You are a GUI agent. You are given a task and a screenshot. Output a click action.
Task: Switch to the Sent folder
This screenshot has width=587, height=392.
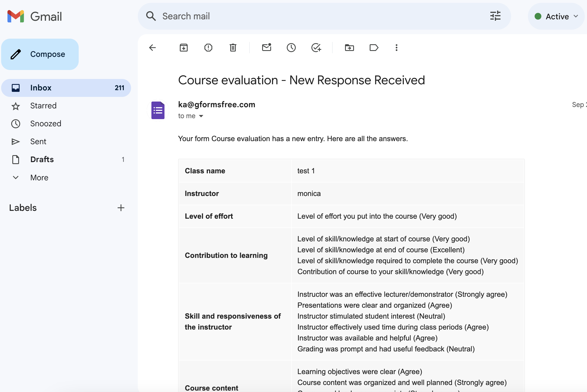tap(38, 141)
